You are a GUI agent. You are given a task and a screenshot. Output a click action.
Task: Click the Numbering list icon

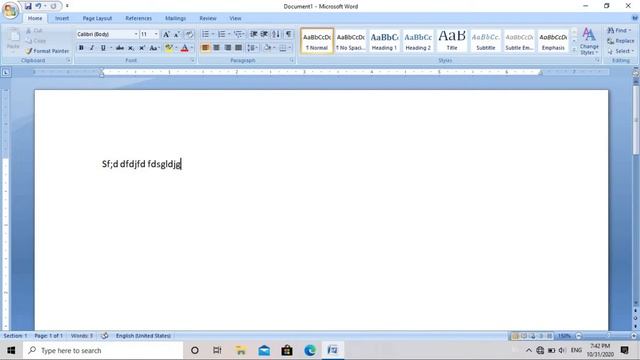click(222, 34)
